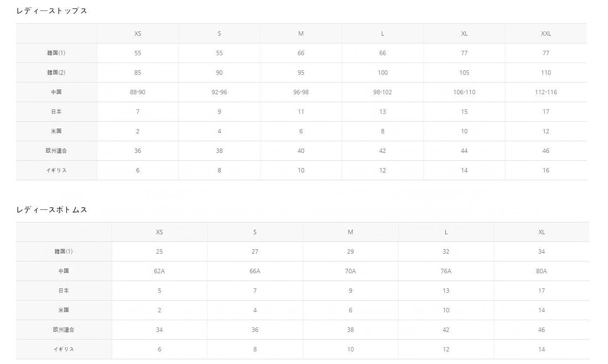Select the 62A size cell
608x364 pixels.
click(x=159, y=271)
